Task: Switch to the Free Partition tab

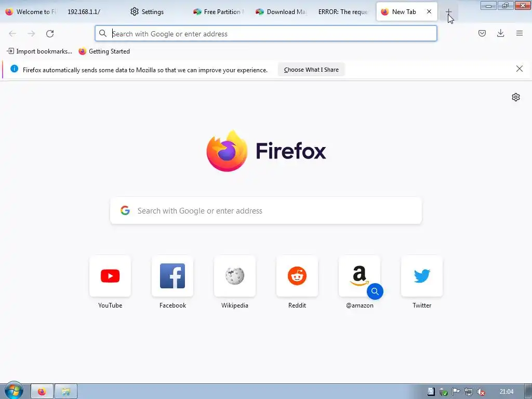Action: (219, 12)
